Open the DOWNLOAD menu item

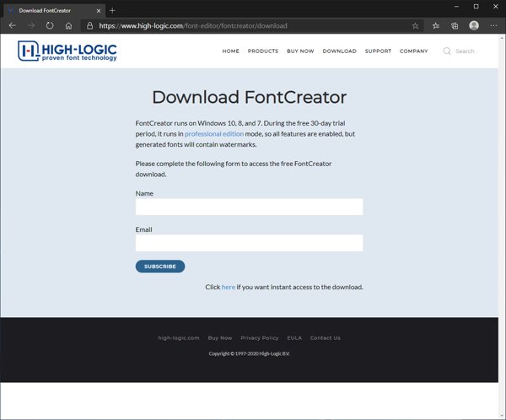coord(340,51)
